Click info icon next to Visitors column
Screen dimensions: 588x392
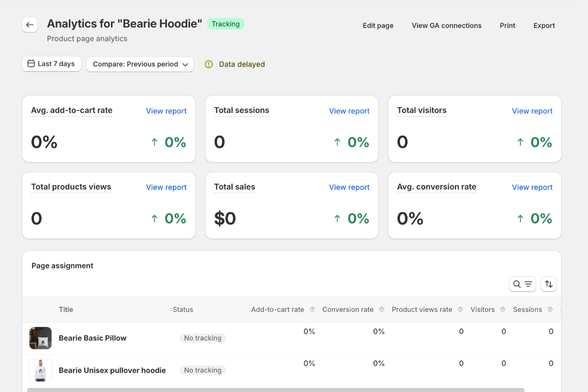502,309
